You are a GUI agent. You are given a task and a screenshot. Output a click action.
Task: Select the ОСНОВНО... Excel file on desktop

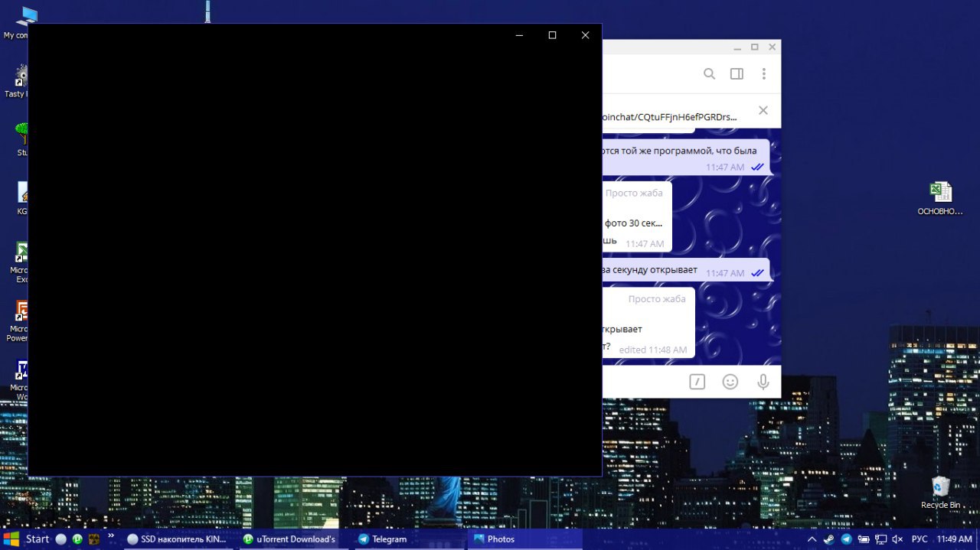tap(940, 198)
